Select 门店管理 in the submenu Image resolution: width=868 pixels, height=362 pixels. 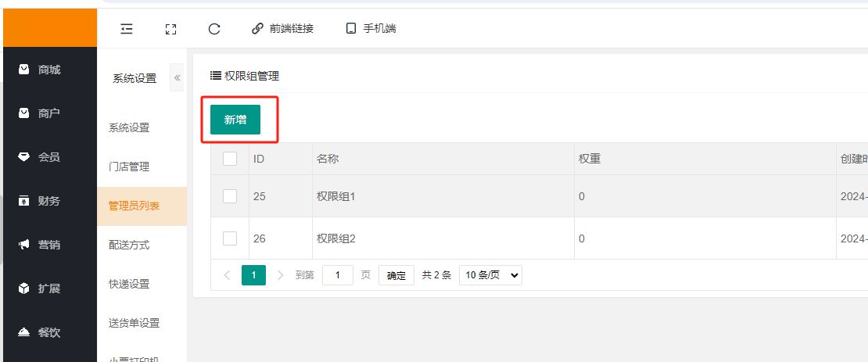pos(129,167)
